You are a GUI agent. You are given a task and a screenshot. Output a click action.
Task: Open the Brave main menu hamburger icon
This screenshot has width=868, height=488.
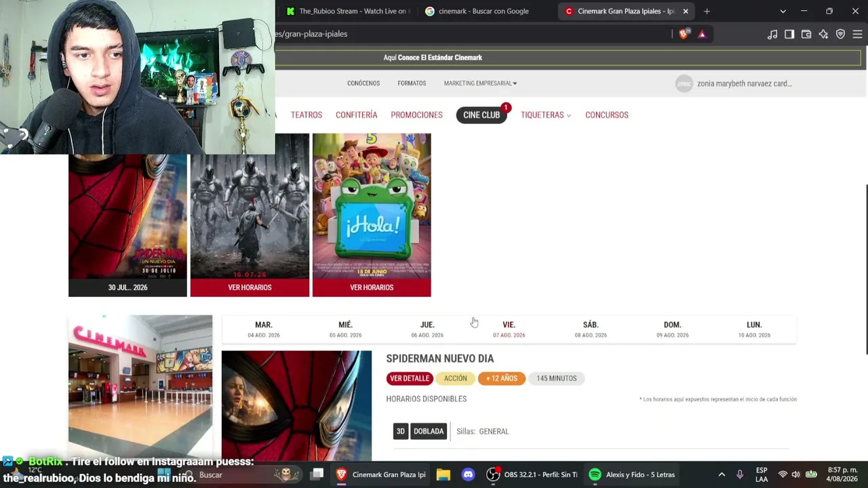click(x=857, y=34)
